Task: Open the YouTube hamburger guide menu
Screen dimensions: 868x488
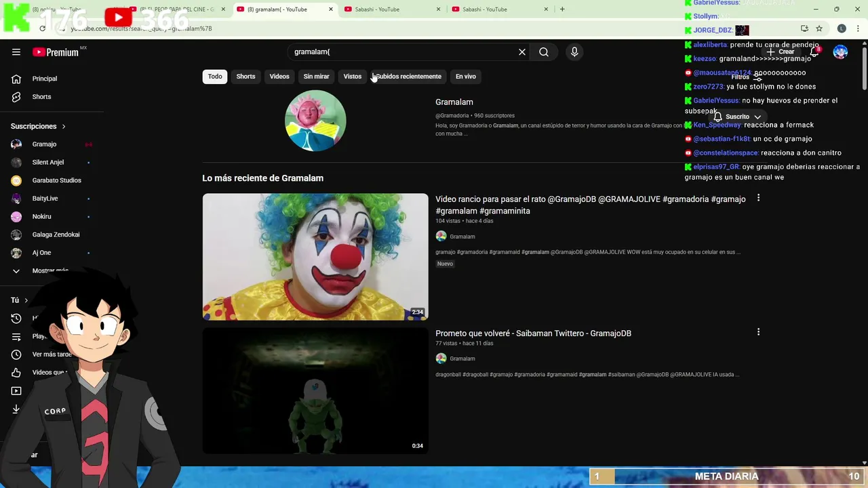Action: point(16,52)
